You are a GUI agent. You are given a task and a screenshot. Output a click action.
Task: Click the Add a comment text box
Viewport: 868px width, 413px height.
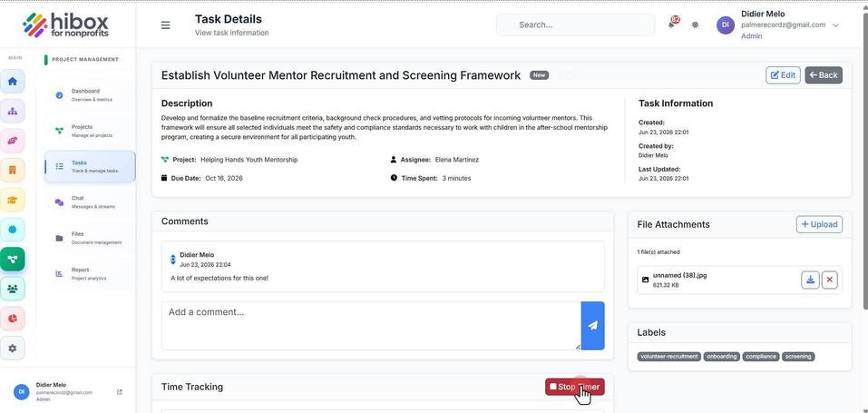(x=371, y=326)
